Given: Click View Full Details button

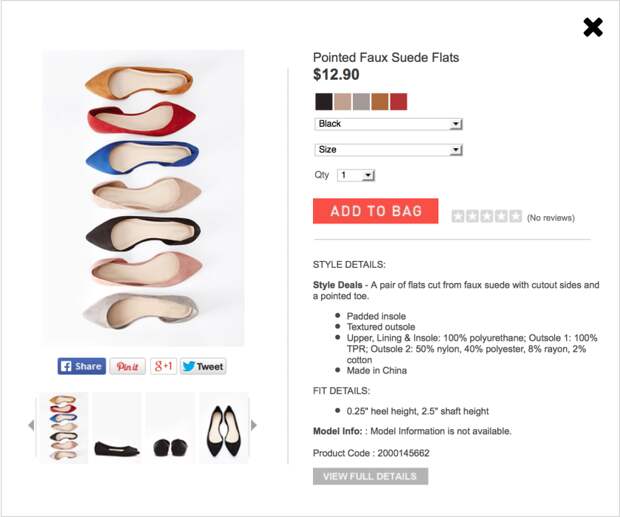Looking at the screenshot, I should [x=370, y=476].
